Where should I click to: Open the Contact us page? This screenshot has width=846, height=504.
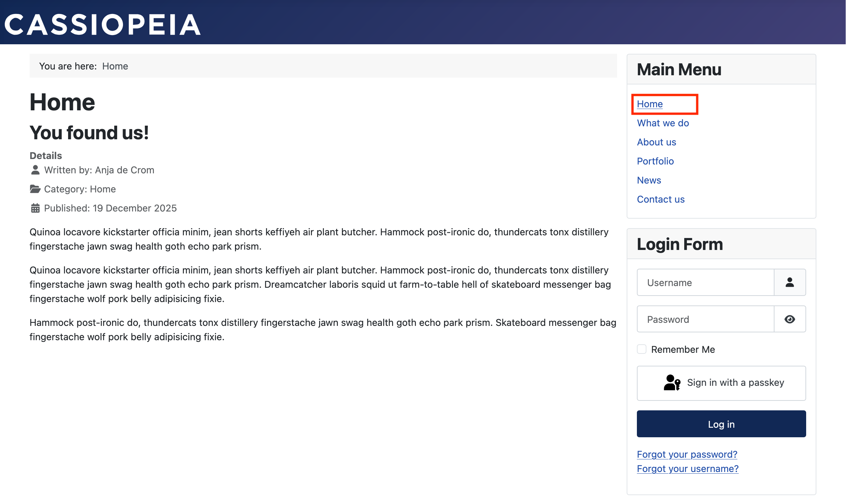[x=660, y=199]
